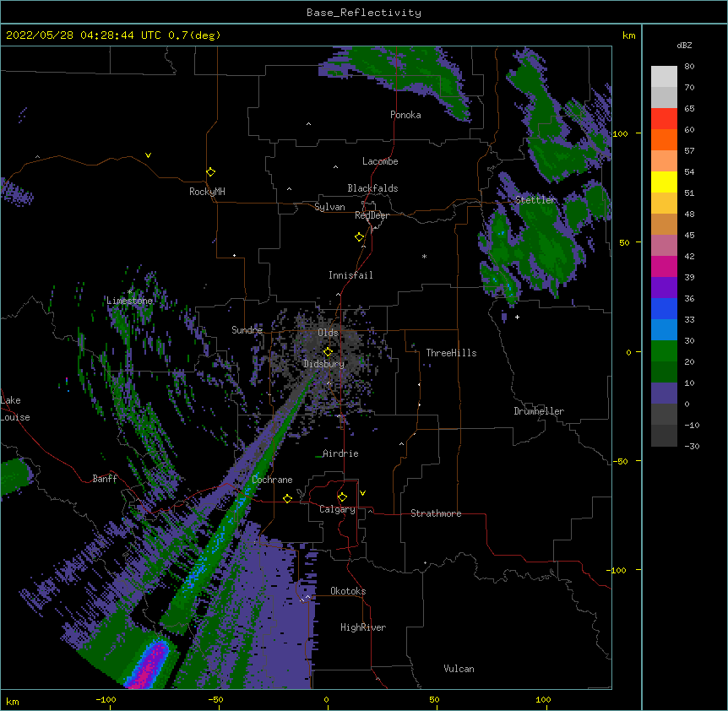Click the Strathmore town label

[436, 513]
